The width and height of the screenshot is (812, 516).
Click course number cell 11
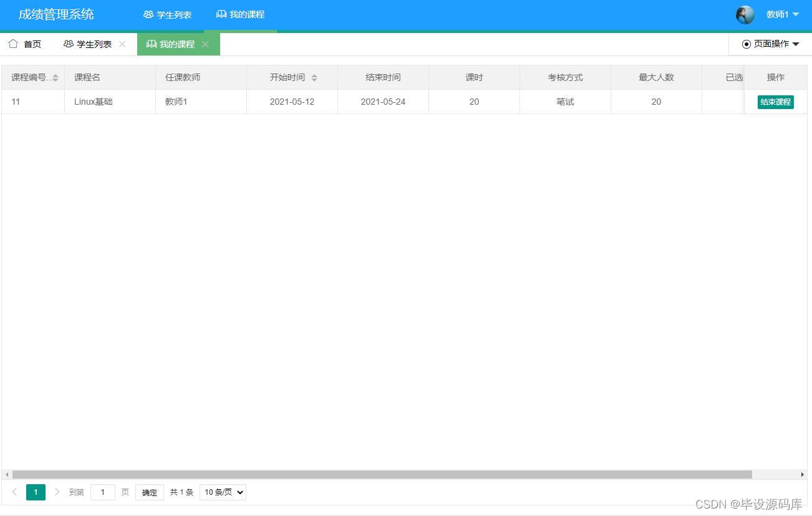33,102
